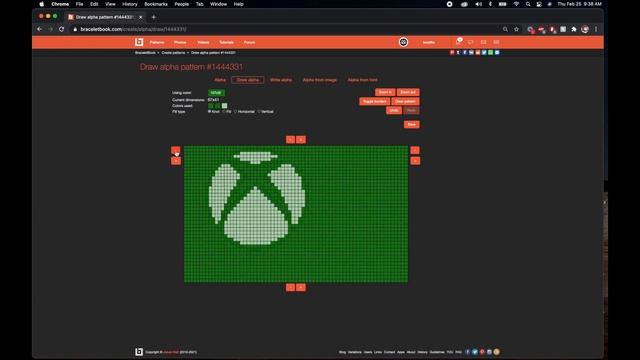Image resolution: width=640 pixels, height=360 pixels.
Task: Click the round user avatar in the header
Action: tap(403, 42)
